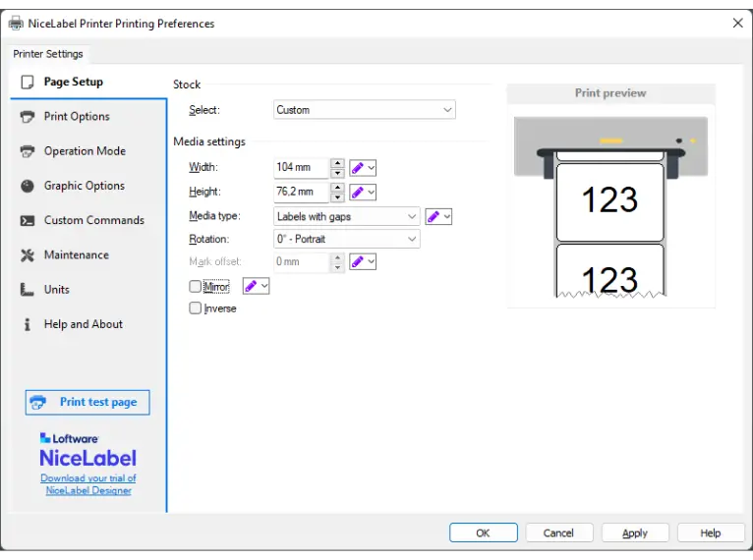Click the purple pen icon beside Width
The image size is (753, 560).
(358, 168)
